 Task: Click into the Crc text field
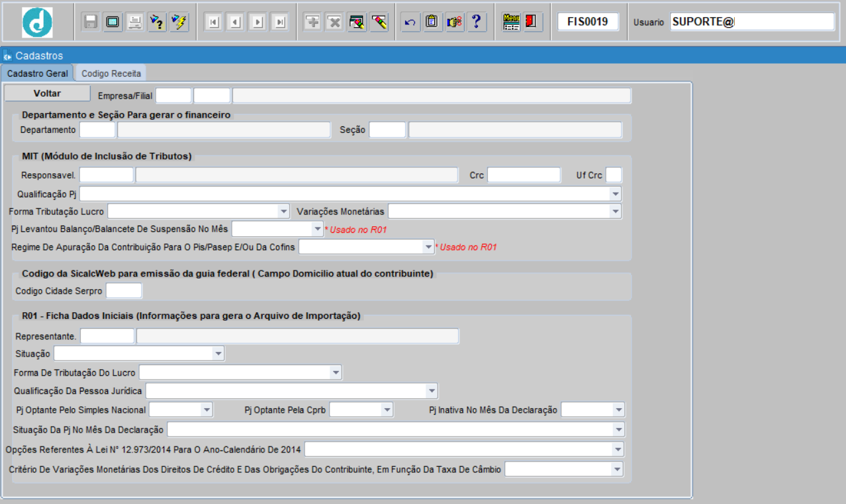pyautogui.click(x=524, y=175)
